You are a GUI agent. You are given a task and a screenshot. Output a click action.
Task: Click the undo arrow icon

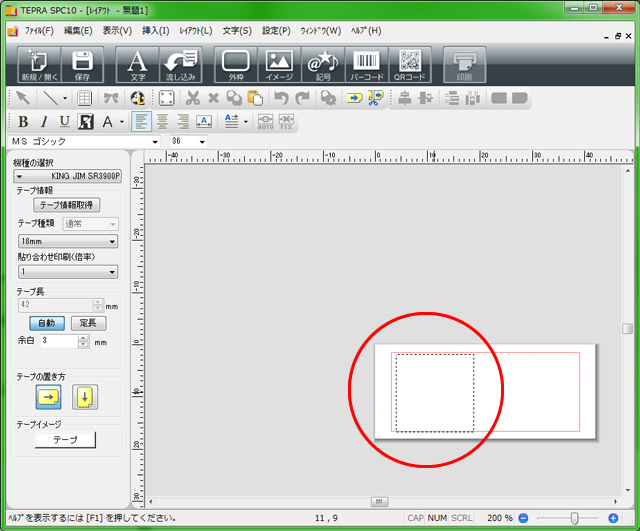point(281,98)
